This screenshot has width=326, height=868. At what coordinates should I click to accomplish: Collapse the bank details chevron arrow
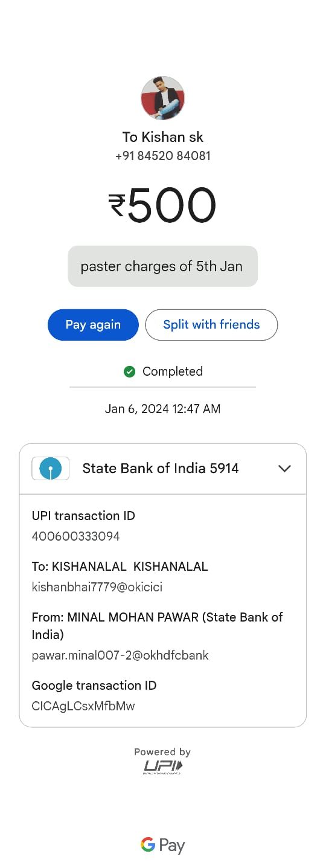(284, 468)
